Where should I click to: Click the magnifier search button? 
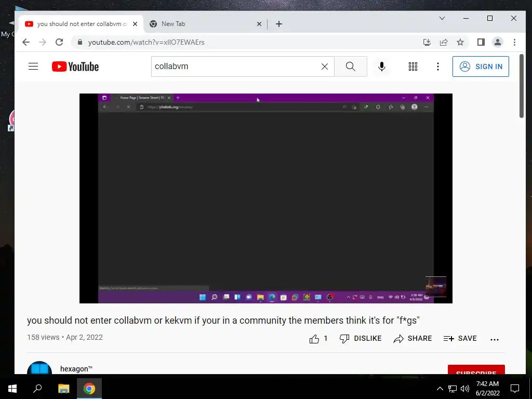tap(351, 66)
